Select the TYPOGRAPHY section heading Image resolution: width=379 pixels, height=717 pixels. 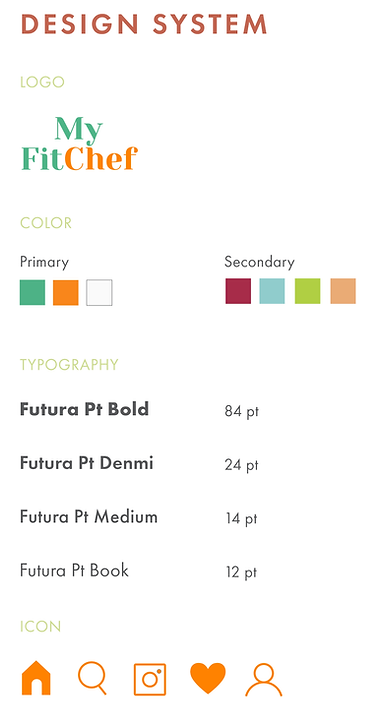tap(69, 364)
